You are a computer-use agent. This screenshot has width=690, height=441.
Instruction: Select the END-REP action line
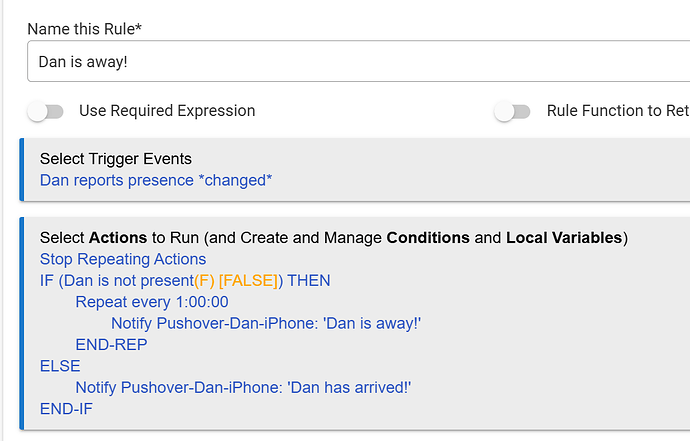pos(111,345)
